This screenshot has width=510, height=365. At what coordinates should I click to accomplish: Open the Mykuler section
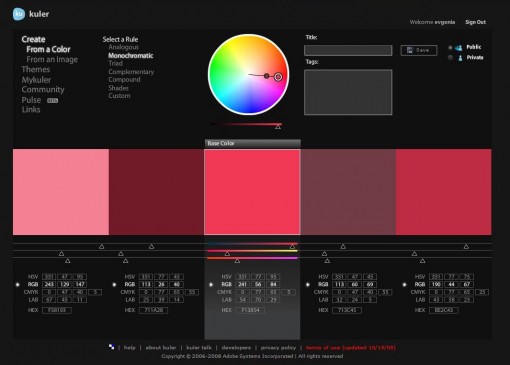[x=36, y=80]
